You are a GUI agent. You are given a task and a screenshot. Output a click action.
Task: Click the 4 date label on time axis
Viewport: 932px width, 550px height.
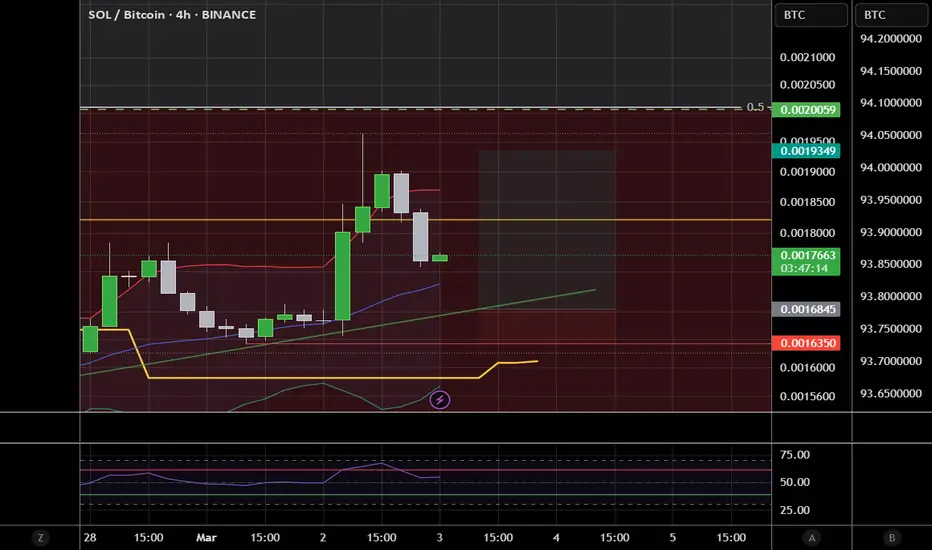[556, 538]
